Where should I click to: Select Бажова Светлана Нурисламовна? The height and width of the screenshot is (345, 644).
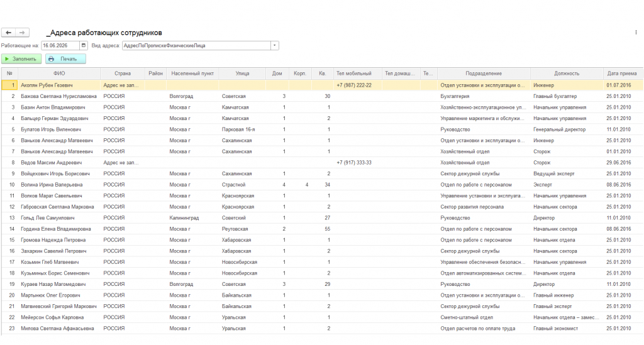[x=323, y=96]
